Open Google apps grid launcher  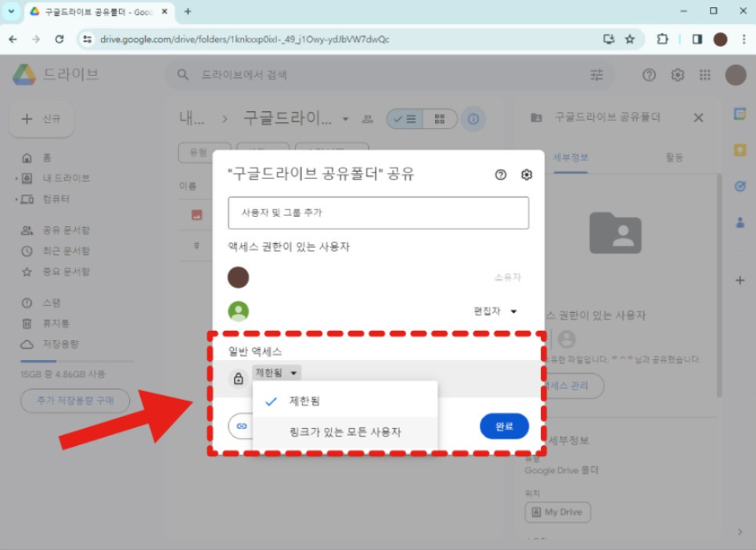click(x=705, y=74)
